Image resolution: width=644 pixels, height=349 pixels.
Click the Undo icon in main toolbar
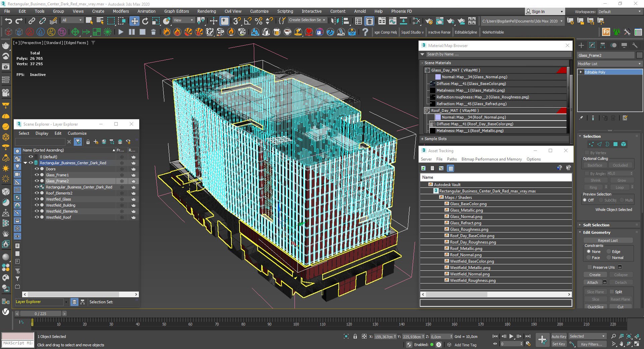point(8,21)
